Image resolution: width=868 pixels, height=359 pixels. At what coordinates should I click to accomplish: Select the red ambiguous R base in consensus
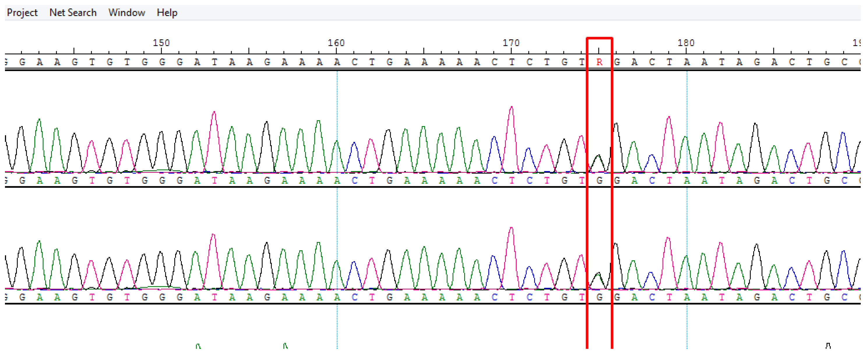pyautogui.click(x=599, y=62)
